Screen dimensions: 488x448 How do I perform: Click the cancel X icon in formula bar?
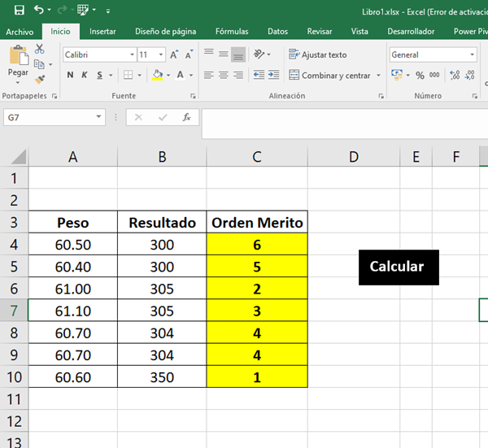click(x=138, y=117)
